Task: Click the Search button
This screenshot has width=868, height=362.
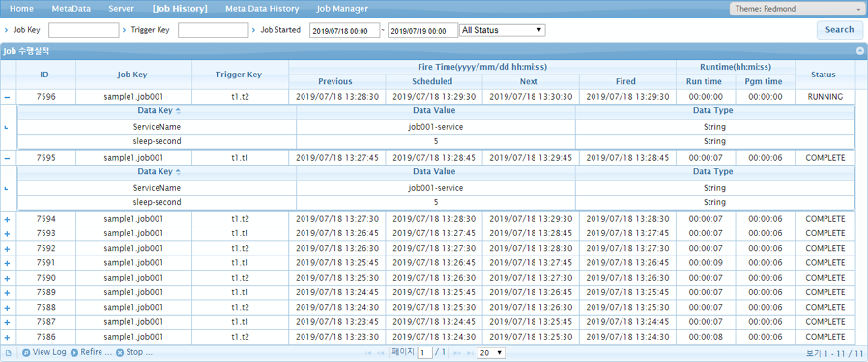Action: [840, 30]
